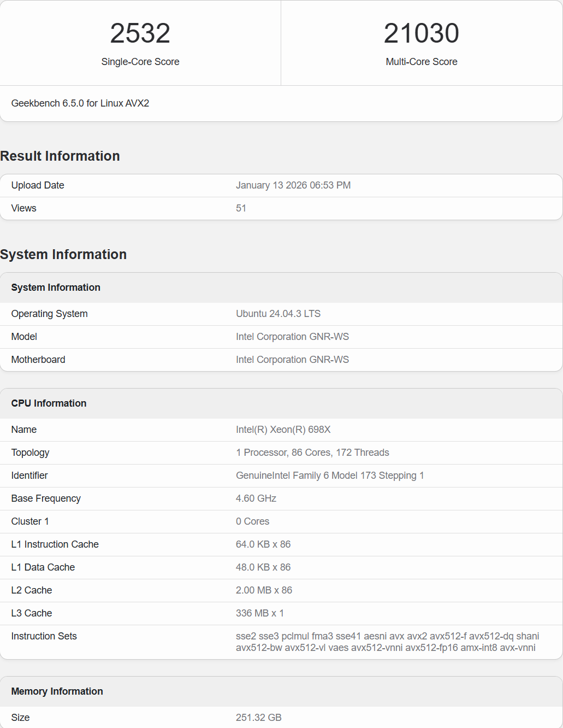Select the Views count 51
Image resolution: width=563 pixels, height=728 pixels.
click(x=241, y=208)
